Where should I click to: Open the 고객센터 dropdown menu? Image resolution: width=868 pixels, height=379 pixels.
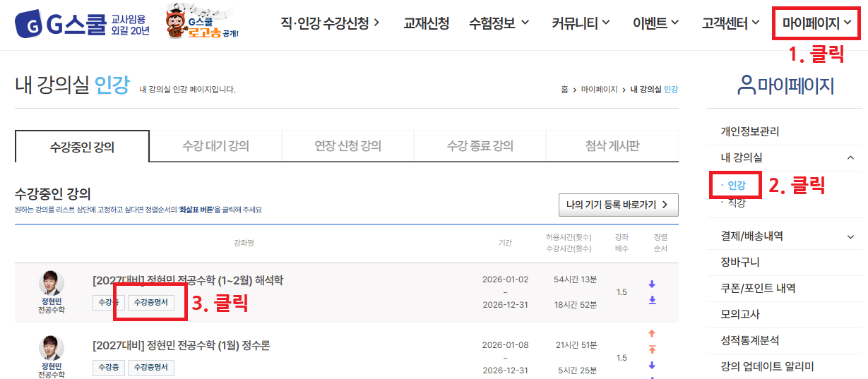(x=730, y=23)
